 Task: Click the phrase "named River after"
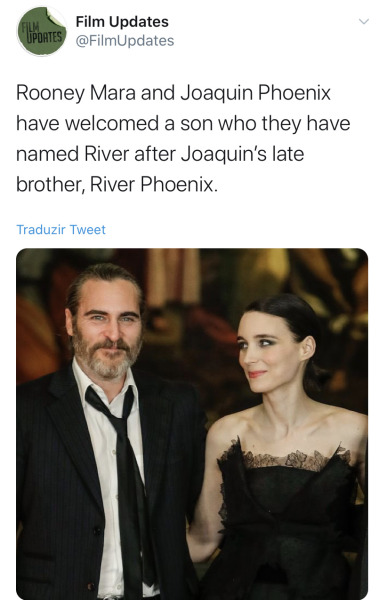click(x=96, y=154)
